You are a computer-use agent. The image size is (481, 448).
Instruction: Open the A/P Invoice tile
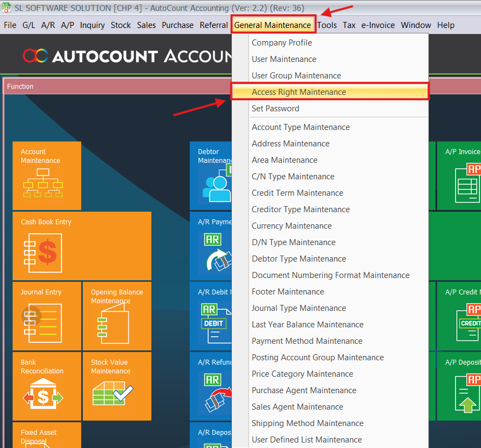click(x=460, y=175)
